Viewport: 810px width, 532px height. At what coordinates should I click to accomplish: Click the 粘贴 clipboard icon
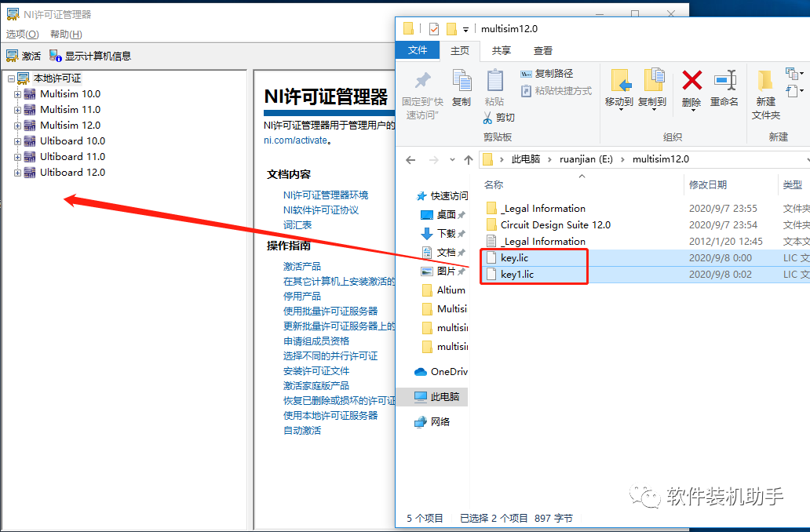(495, 80)
